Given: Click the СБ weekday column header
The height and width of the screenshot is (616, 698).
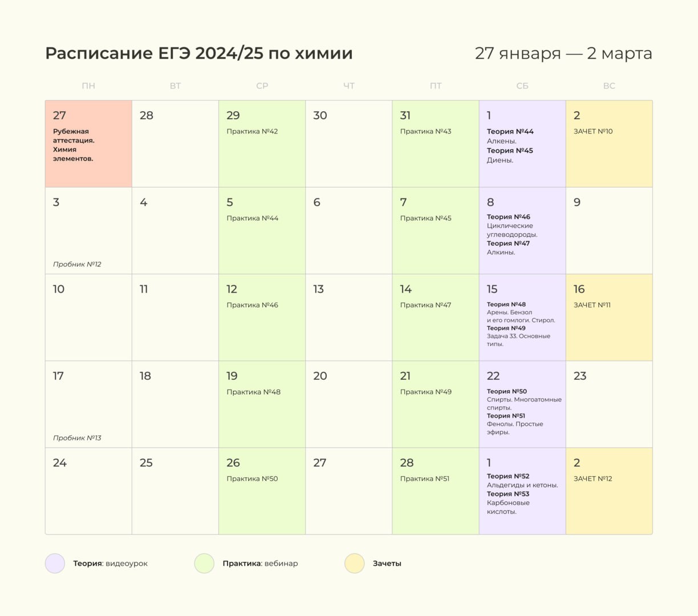Looking at the screenshot, I should pos(522,86).
